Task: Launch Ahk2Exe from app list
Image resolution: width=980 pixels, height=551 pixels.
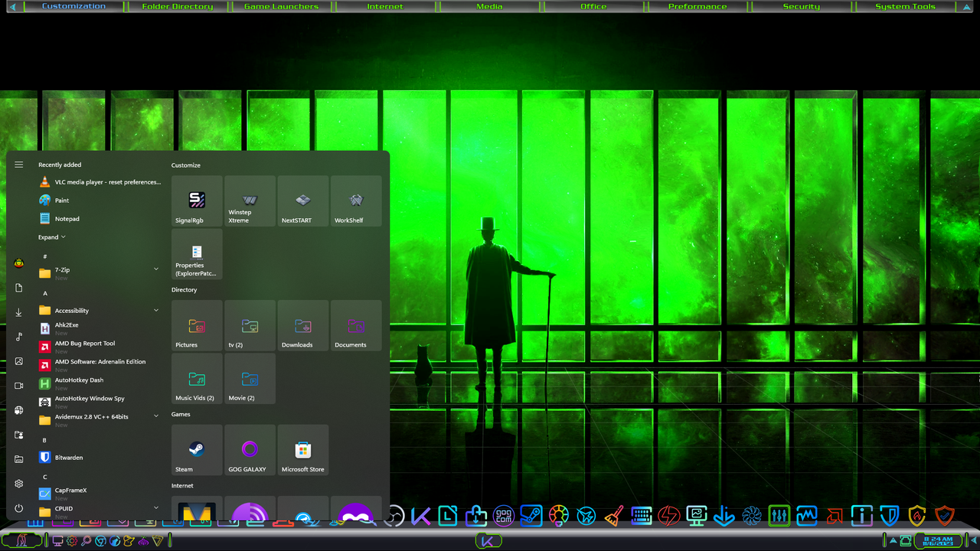Action: pos(100,328)
